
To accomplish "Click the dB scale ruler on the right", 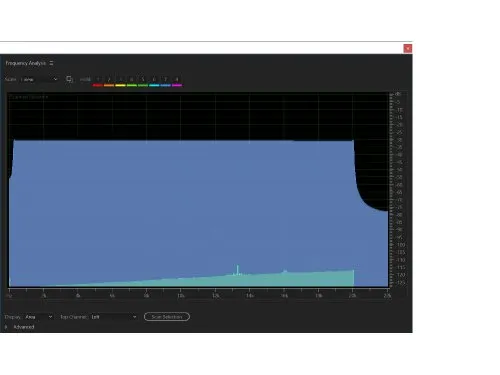I will pyautogui.click(x=398, y=189).
